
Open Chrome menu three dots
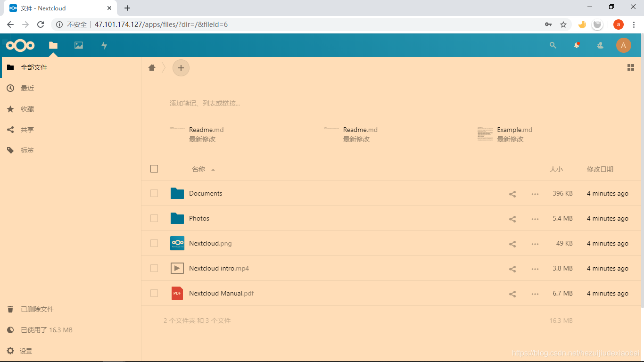point(634,25)
